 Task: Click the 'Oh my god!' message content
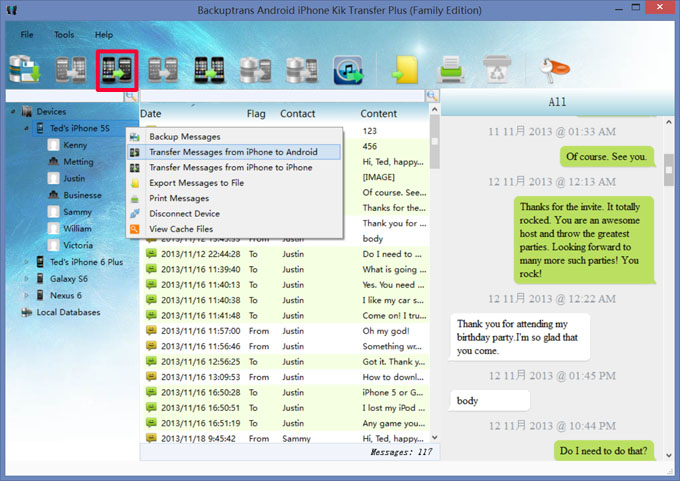coord(386,331)
